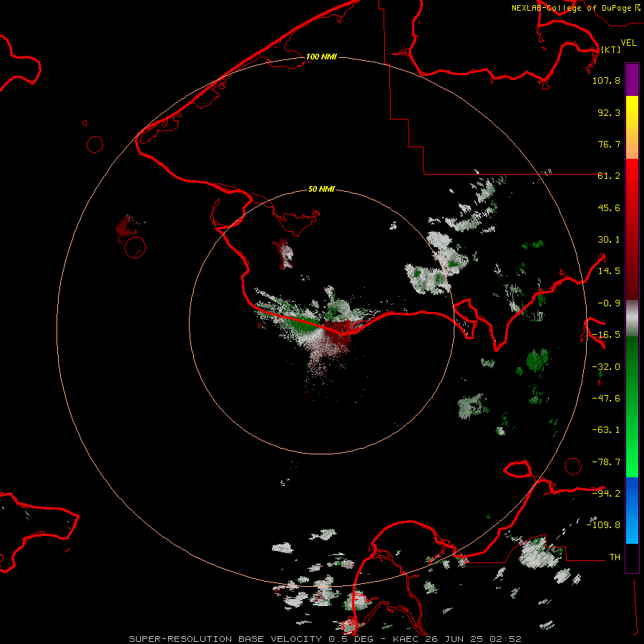Click the 45.6 legend value

tap(609, 208)
